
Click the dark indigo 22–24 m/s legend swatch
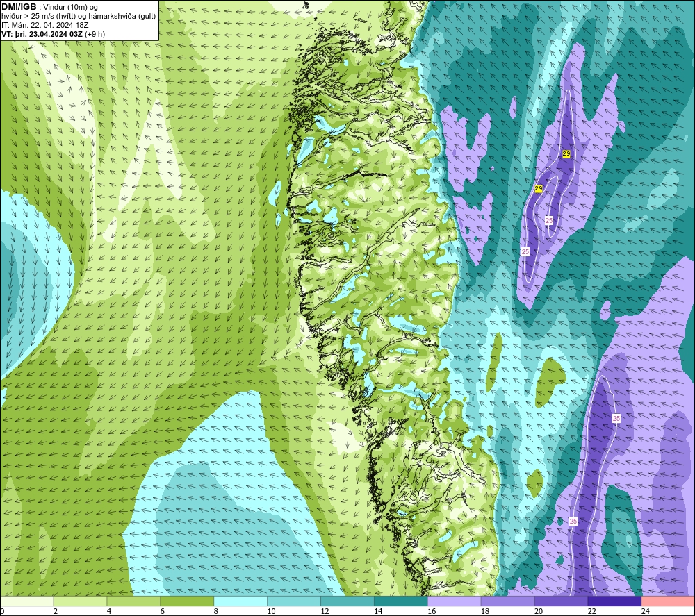[614, 601]
